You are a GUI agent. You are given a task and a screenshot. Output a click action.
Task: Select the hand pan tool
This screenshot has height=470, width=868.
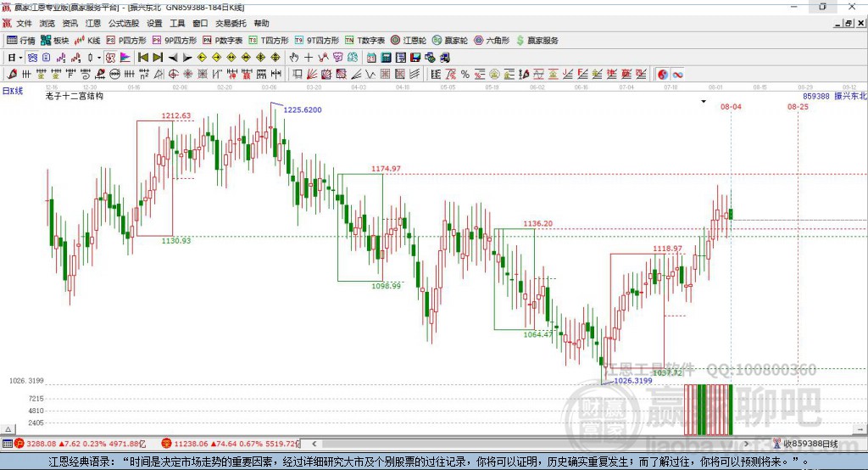(293, 57)
